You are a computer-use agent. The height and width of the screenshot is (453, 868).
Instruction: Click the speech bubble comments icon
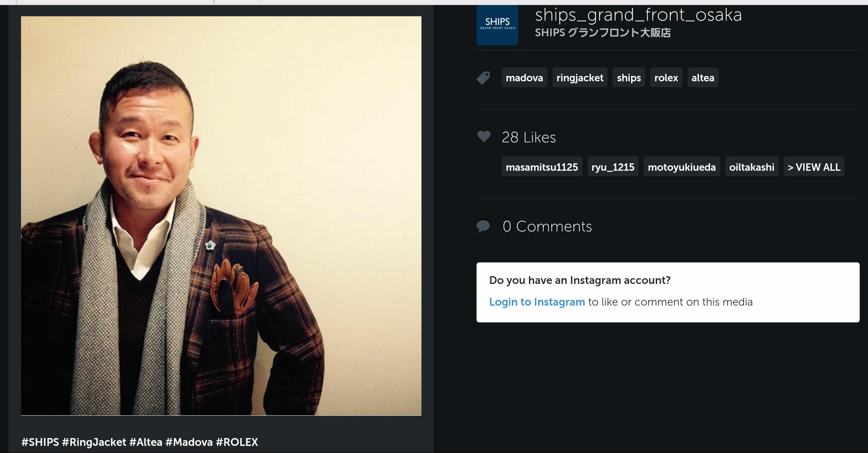(483, 226)
